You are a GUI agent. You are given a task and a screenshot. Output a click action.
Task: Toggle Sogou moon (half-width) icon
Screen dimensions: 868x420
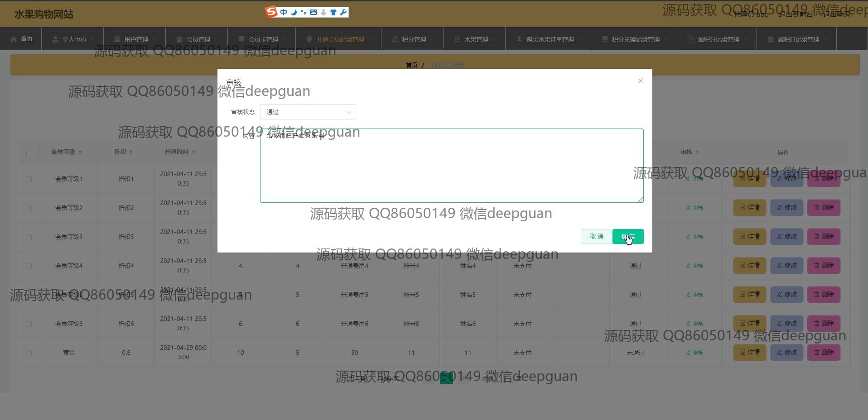click(x=294, y=12)
